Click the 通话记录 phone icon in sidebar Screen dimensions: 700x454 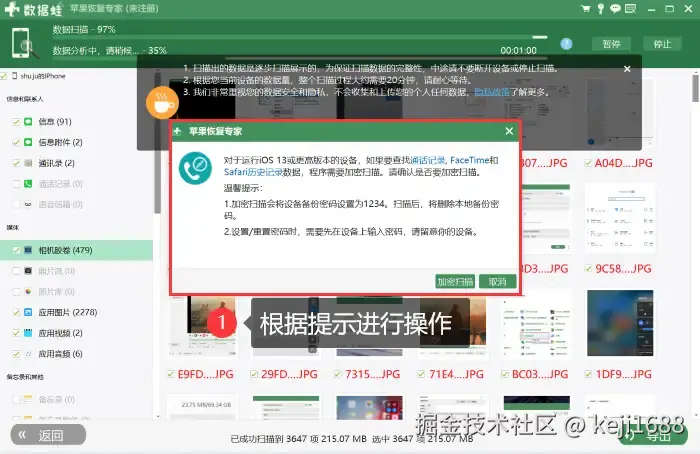click(x=28, y=183)
